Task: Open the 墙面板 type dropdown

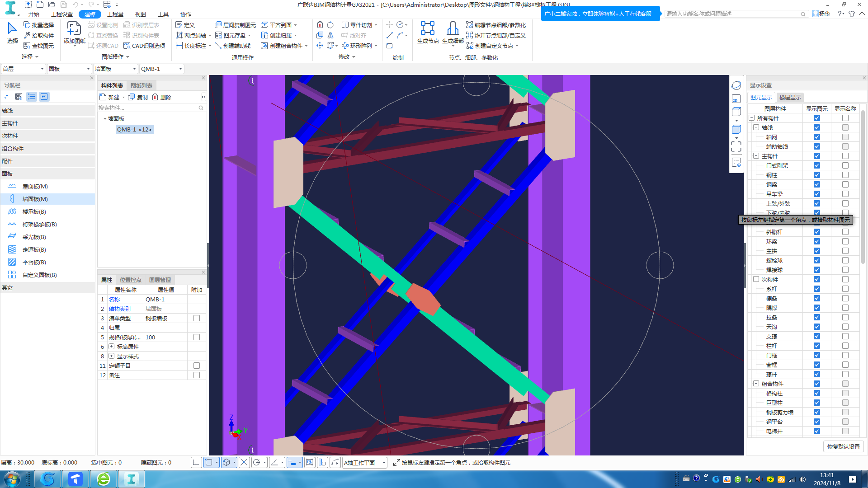Action: [115, 69]
